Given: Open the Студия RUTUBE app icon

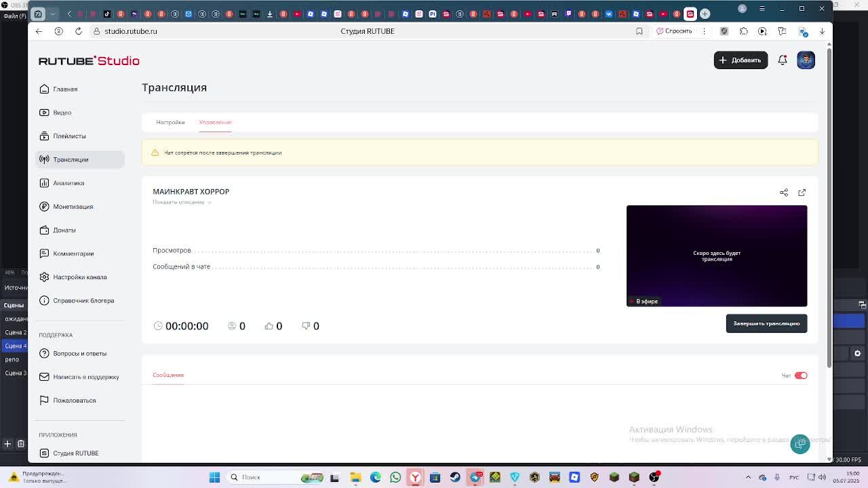Looking at the screenshot, I should point(44,453).
